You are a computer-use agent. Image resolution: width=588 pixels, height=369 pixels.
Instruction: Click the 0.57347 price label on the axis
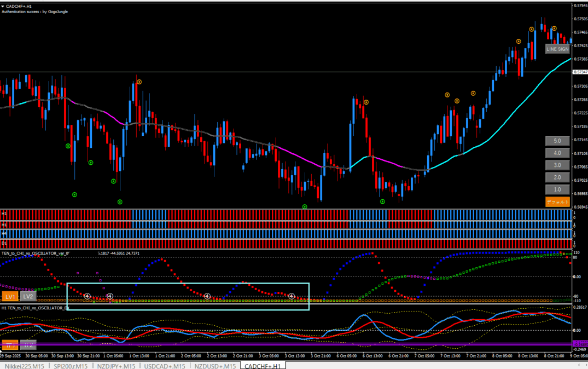point(579,72)
